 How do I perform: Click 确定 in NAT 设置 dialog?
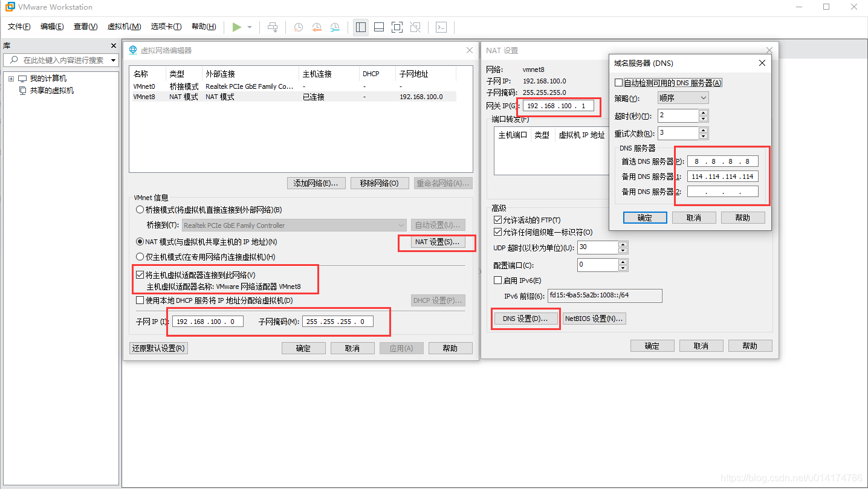(x=652, y=346)
